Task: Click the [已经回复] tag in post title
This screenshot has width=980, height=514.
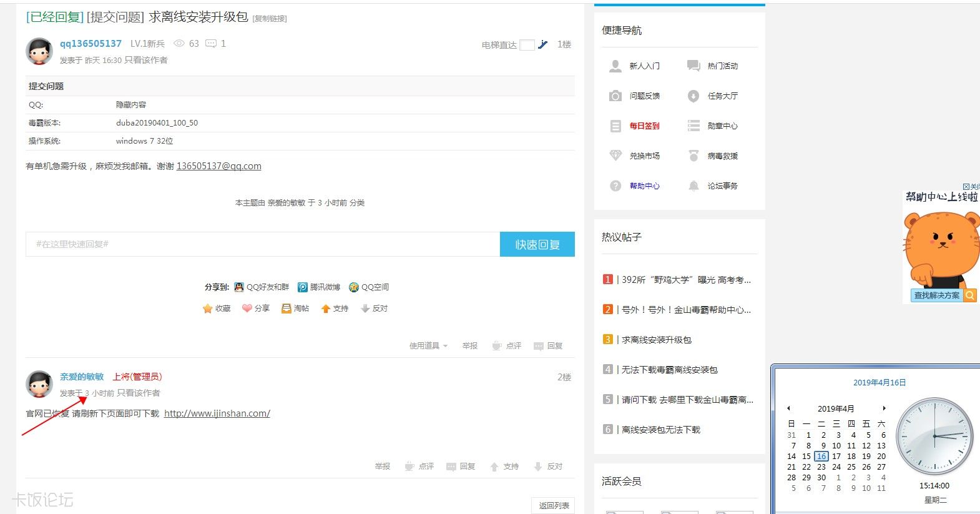Action: (x=55, y=17)
